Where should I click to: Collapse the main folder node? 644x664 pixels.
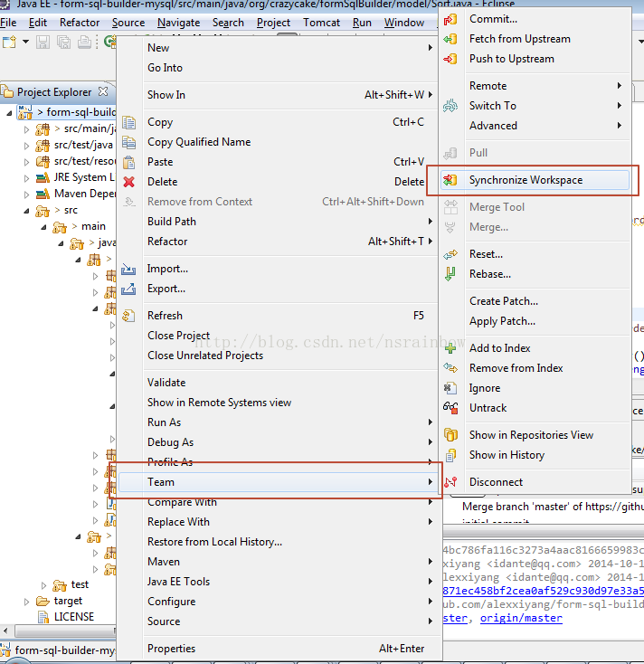click(x=43, y=227)
